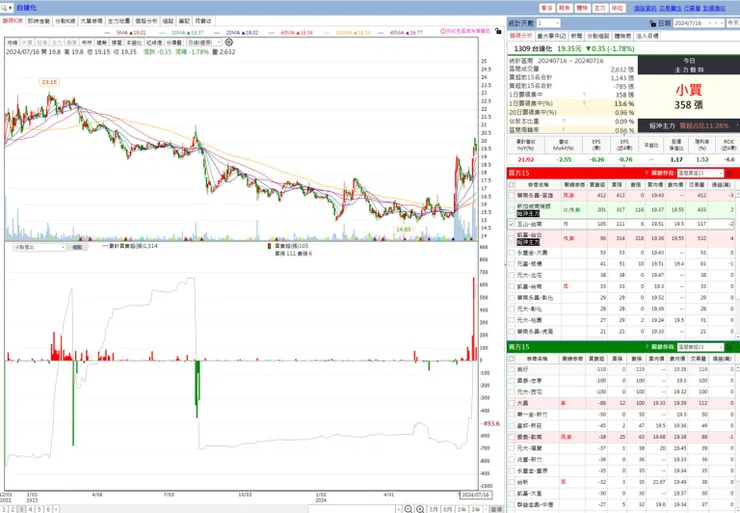The width and height of the screenshot is (740, 513).
Task: Toggle the 均線 chart overlay button
Action: pos(12,42)
